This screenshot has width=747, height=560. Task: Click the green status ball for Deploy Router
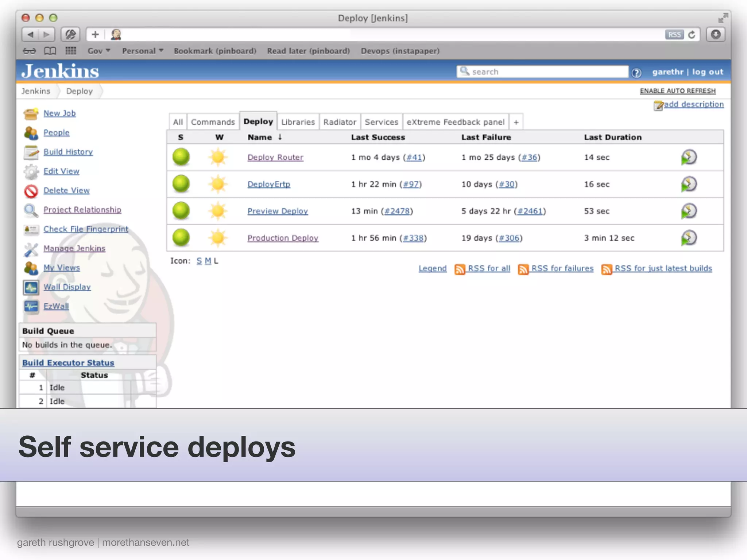click(x=181, y=157)
